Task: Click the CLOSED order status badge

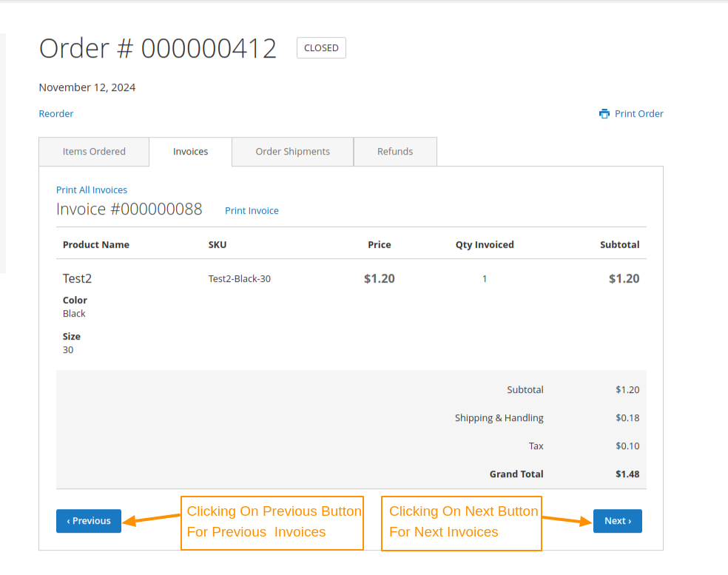Action: point(321,48)
